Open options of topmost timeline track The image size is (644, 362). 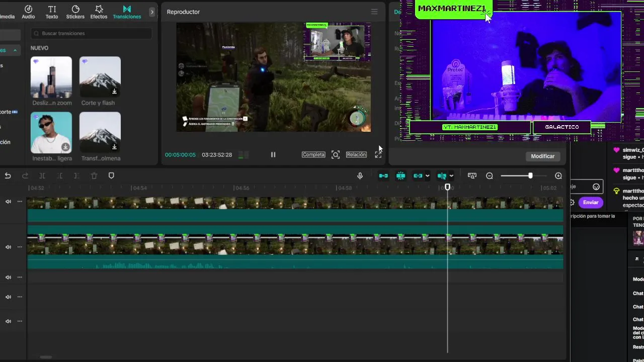(20, 202)
